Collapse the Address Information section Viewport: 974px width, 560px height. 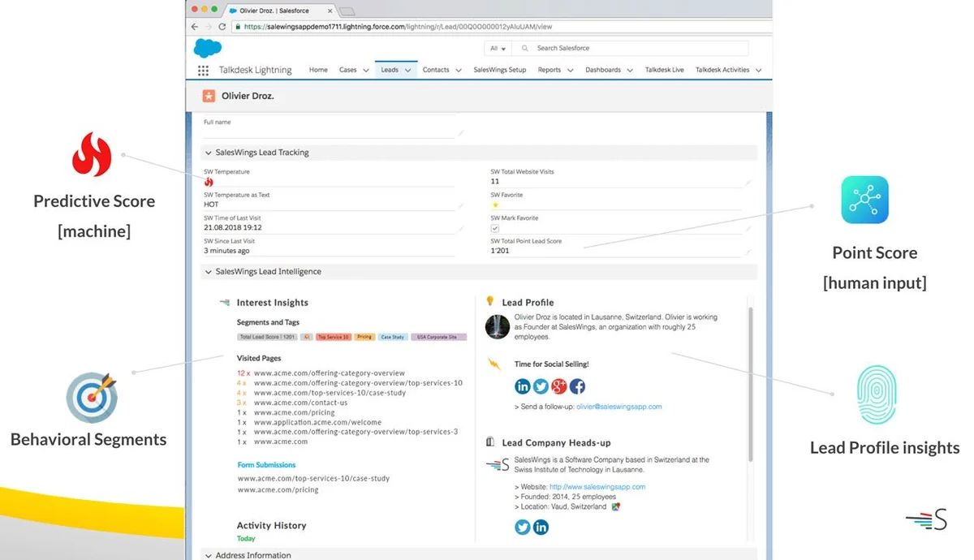click(209, 556)
